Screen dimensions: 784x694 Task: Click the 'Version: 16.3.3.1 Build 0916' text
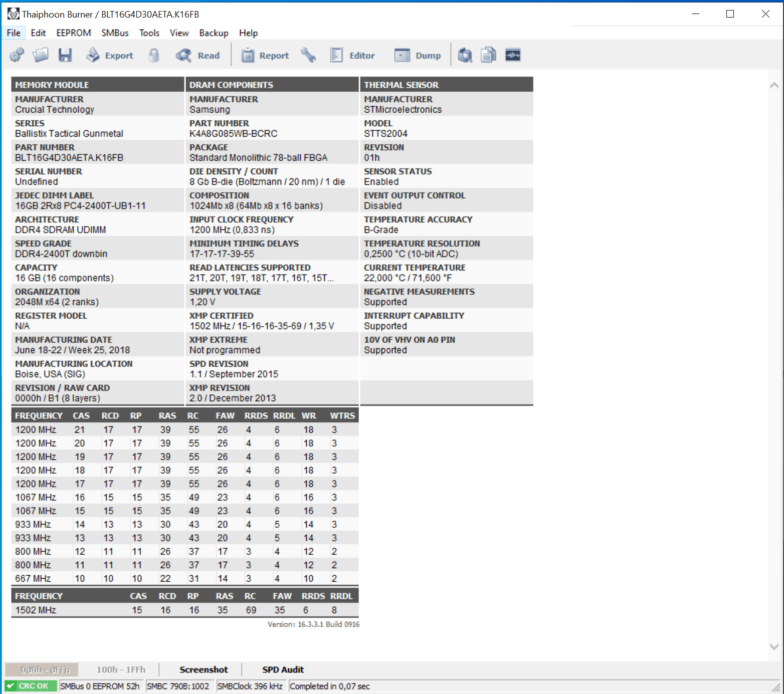pyautogui.click(x=313, y=624)
